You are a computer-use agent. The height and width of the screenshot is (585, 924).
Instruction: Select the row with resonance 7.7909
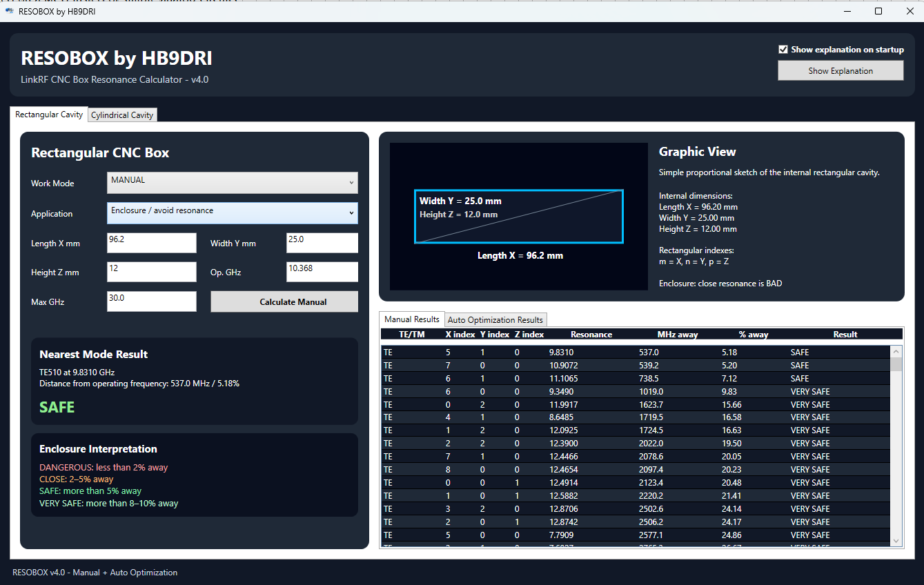click(x=636, y=535)
